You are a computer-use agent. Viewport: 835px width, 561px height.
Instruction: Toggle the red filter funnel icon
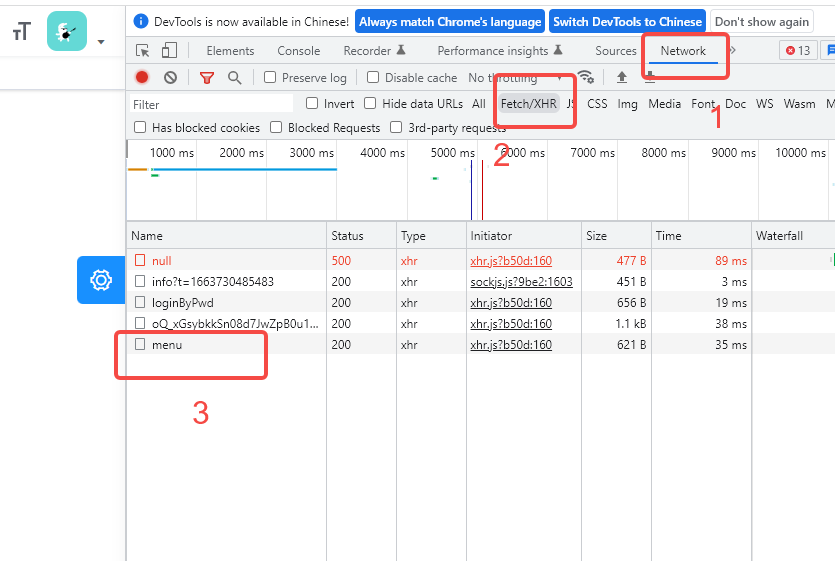[207, 78]
